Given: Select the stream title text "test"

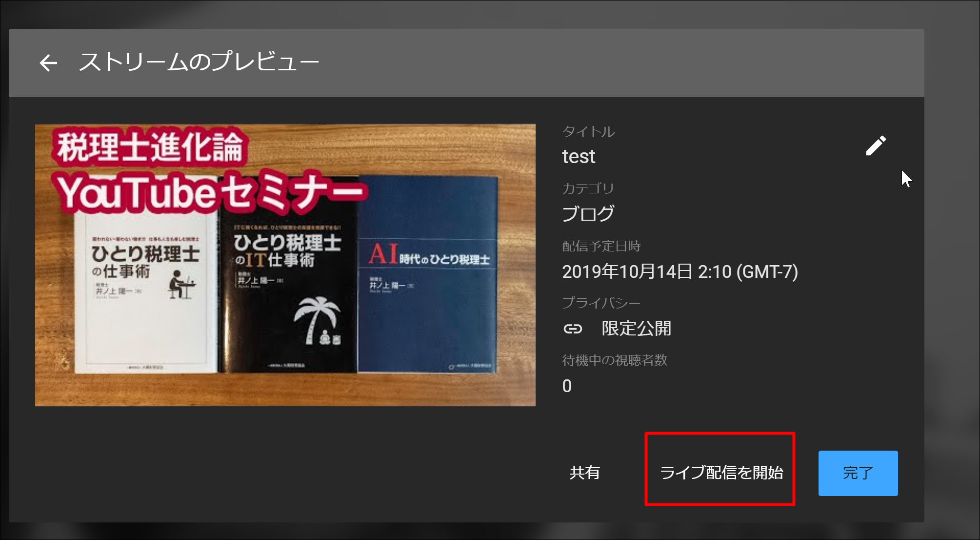Looking at the screenshot, I should pyautogui.click(x=579, y=157).
